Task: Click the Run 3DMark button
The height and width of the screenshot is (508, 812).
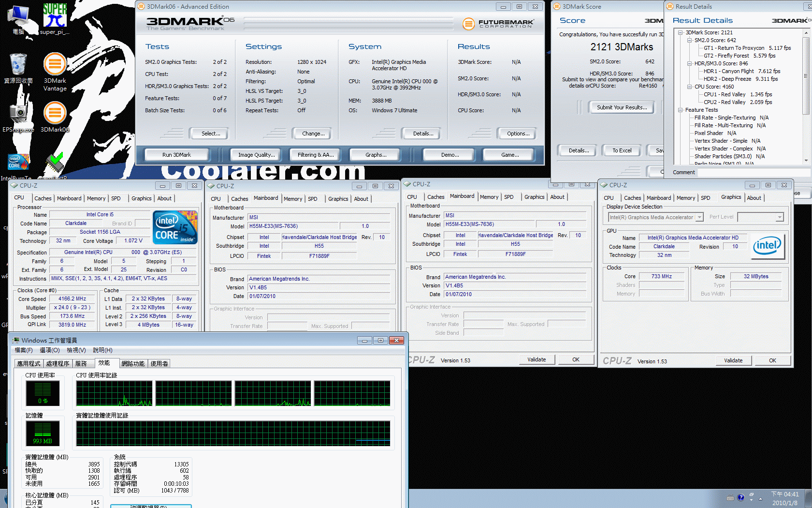Action: click(x=176, y=155)
